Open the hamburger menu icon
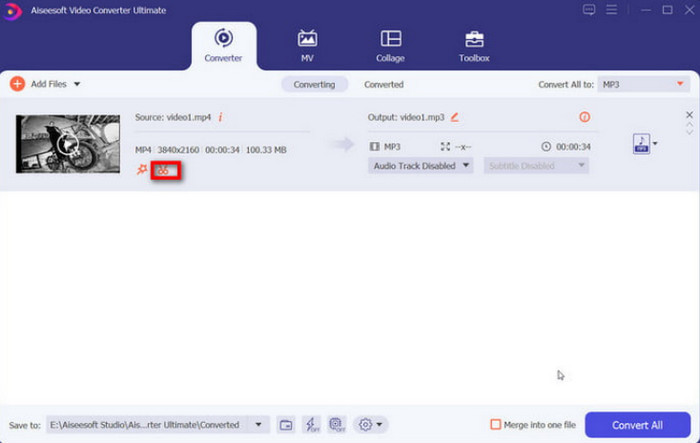The height and width of the screenshot is (443, 700). point(612,9)
